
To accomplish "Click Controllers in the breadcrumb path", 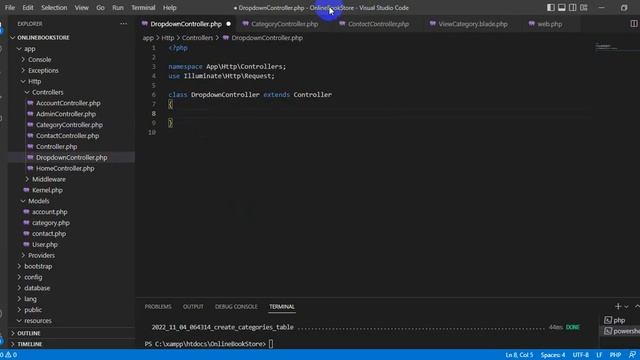I will point(197,38).
